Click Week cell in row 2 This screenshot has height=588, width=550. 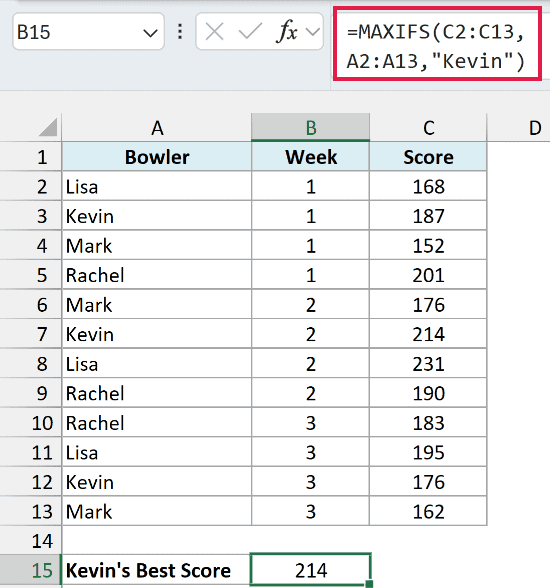[310, 186]
